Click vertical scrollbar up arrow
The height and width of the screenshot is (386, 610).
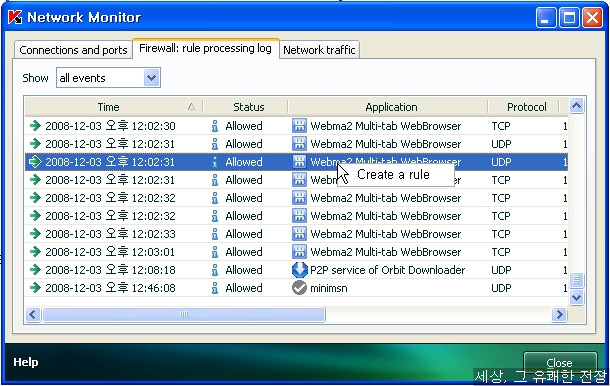click(576, 105)
